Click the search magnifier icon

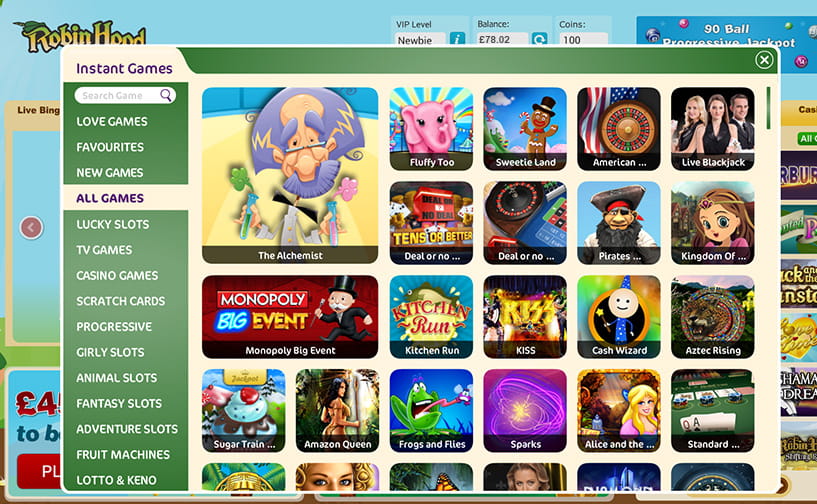[x=166, y=95]
